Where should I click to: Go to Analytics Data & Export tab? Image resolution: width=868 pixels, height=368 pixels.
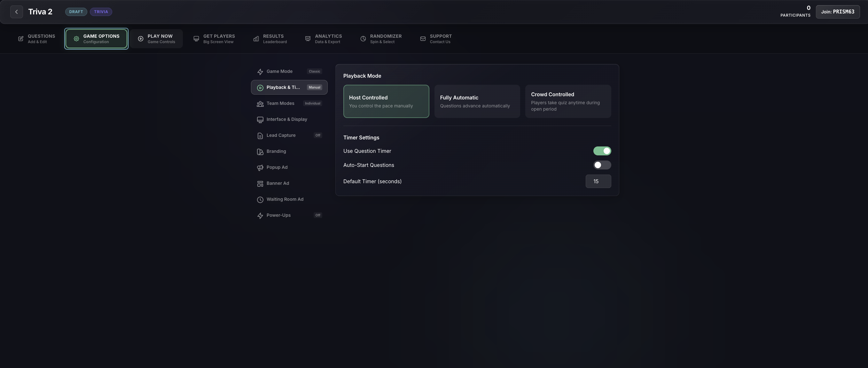[x=323, y=39]
